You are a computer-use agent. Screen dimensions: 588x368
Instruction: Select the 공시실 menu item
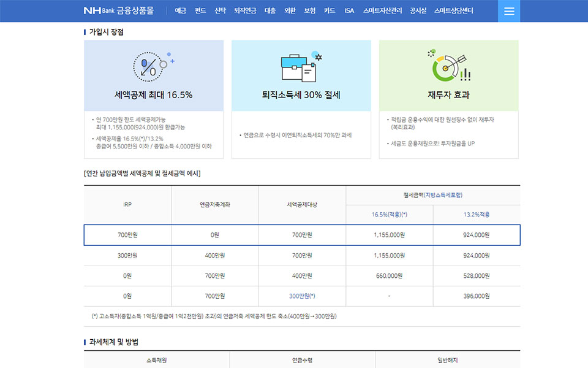tap(418, 10)
